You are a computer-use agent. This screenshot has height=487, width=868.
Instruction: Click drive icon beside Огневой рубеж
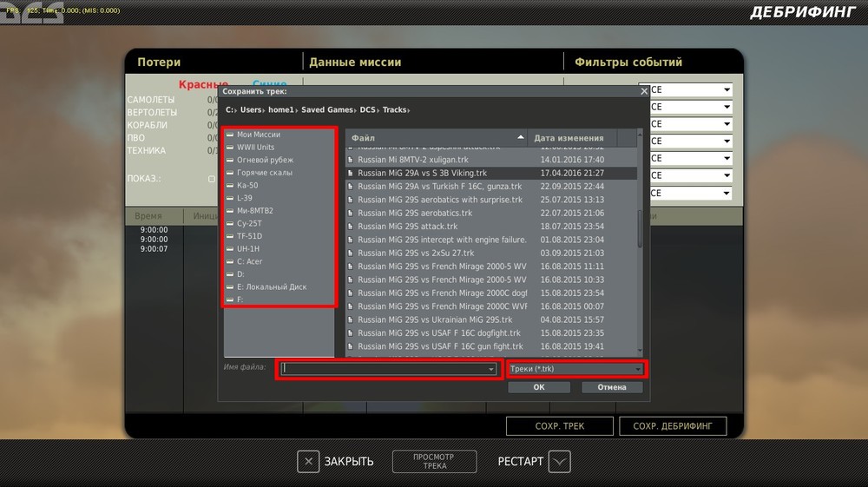pos(230,160)
